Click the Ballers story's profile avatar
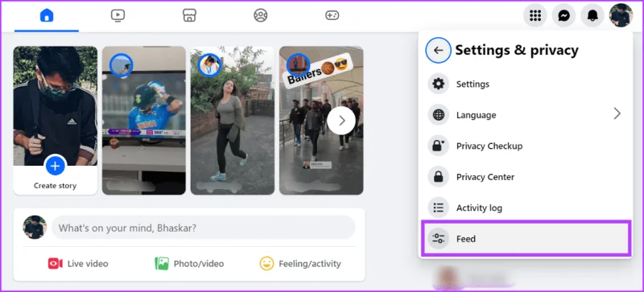 pyautogui.click(x=298, y=65)
